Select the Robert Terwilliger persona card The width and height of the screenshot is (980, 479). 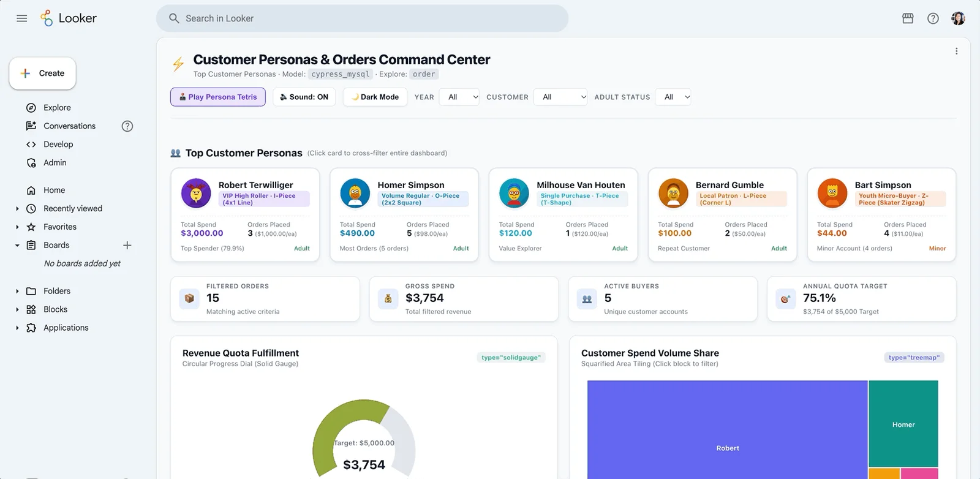click(x=245, y=215)
